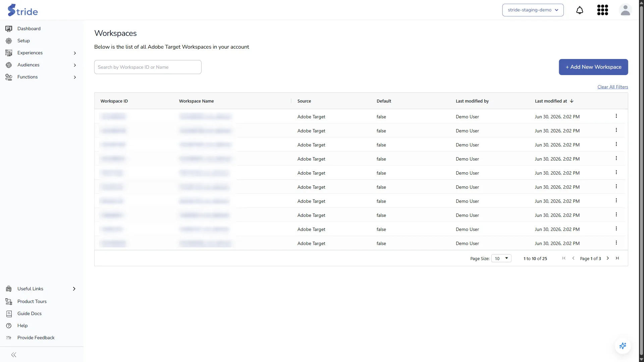The height and width of the screenshot is (362, 644).
Task: Open the AI sparkle assistant button
Action: coord(623,346)
